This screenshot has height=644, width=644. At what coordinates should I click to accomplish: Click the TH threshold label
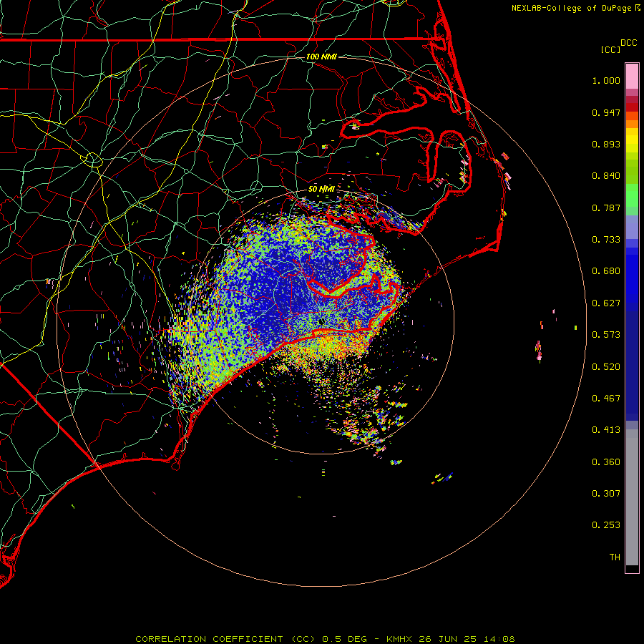point(615,557)
